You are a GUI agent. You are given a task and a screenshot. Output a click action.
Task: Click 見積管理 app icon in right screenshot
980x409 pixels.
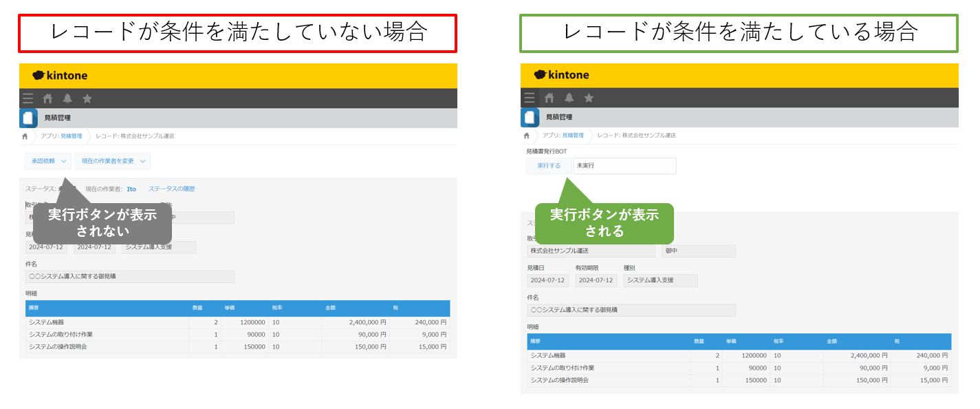[x=530, y=118]
